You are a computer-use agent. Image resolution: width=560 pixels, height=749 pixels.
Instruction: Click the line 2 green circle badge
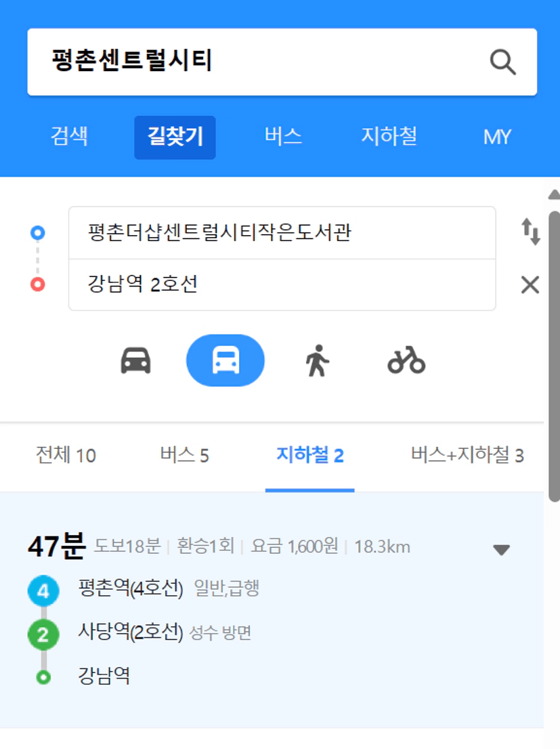pyautogui.click(x=43, y=635)
